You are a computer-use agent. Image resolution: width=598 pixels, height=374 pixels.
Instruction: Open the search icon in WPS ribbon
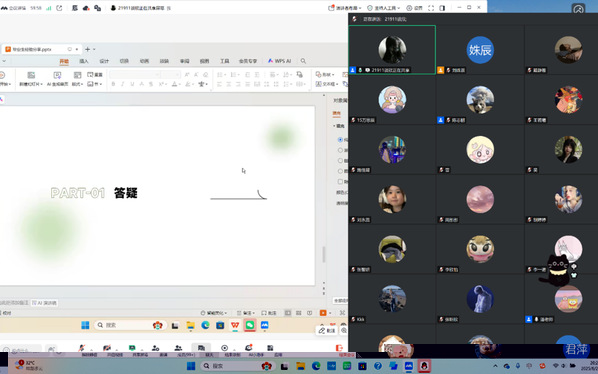(303, 61)
